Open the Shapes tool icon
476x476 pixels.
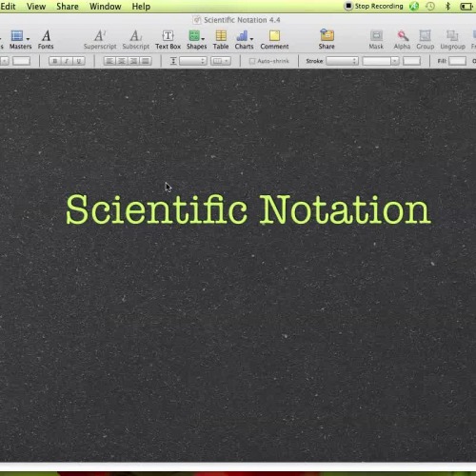(194, 35)
